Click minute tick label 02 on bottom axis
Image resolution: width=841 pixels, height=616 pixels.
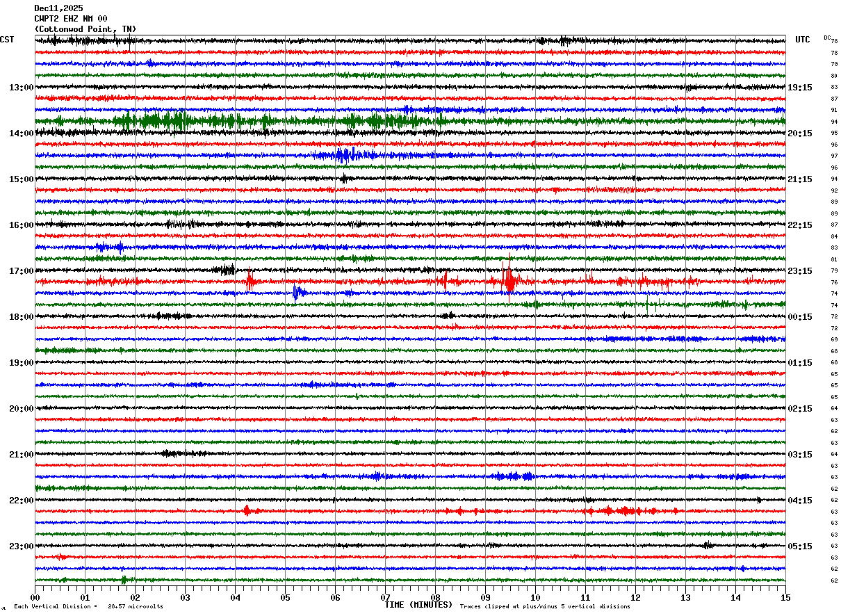point(135,597)
